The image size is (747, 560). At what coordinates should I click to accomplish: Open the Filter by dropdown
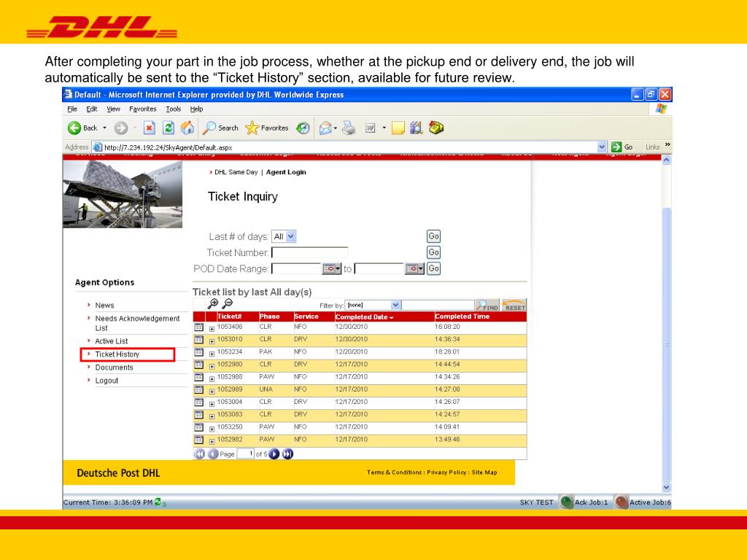point(395,305)
